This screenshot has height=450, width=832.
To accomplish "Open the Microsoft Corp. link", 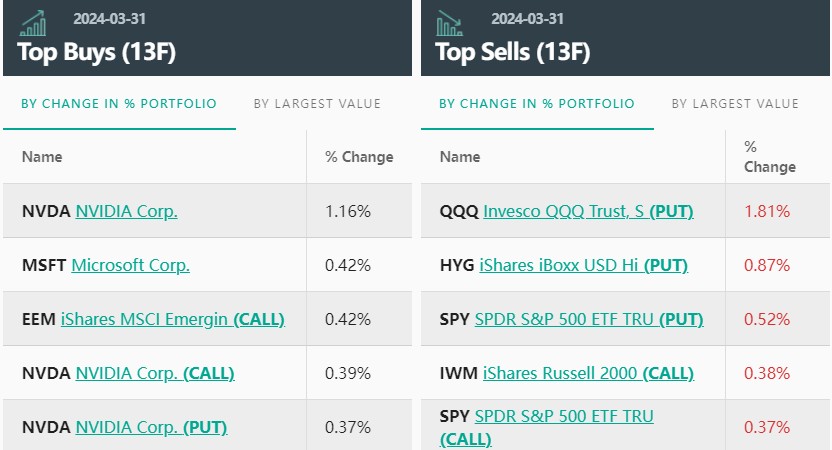I will [130, 265].
